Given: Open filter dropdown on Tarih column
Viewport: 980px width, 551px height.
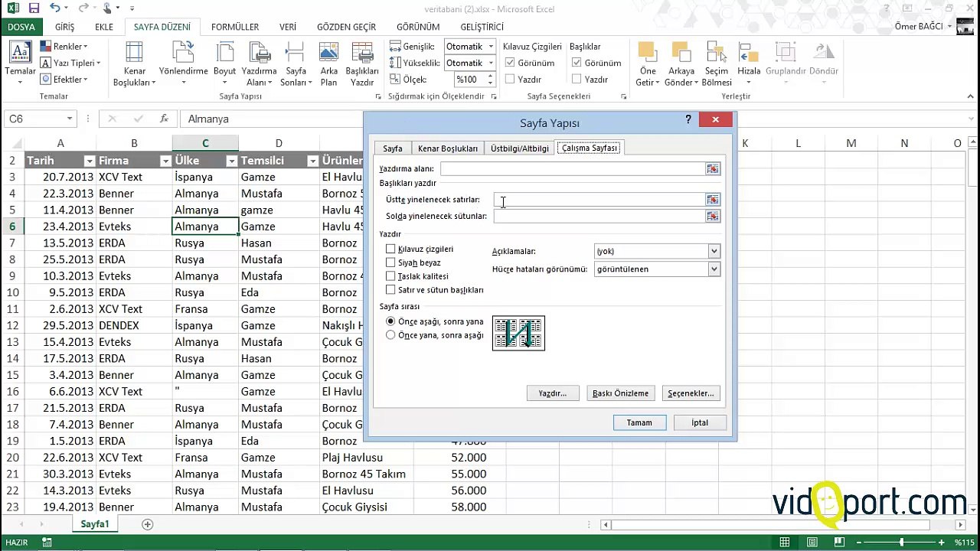Looking at the screenshot, I should coord(89,161).
